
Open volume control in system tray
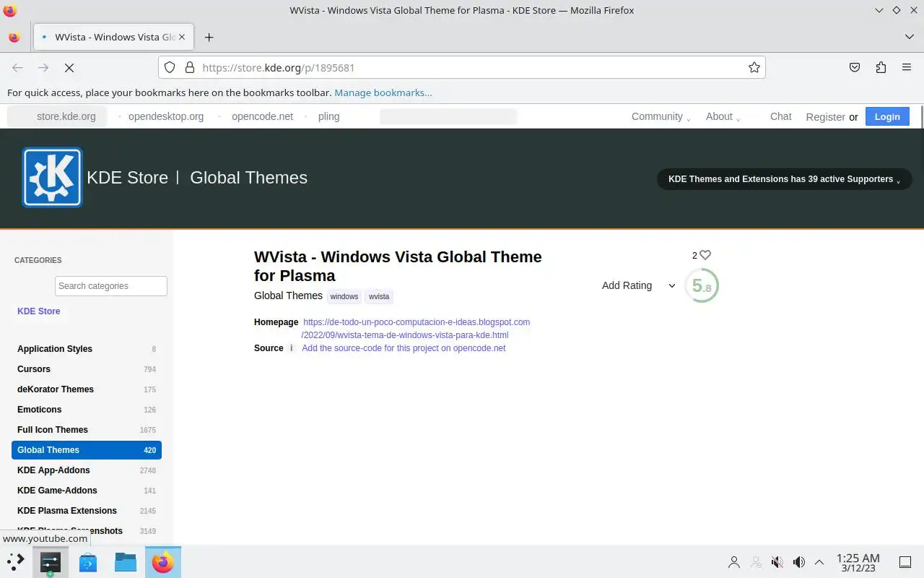(799, 561)
